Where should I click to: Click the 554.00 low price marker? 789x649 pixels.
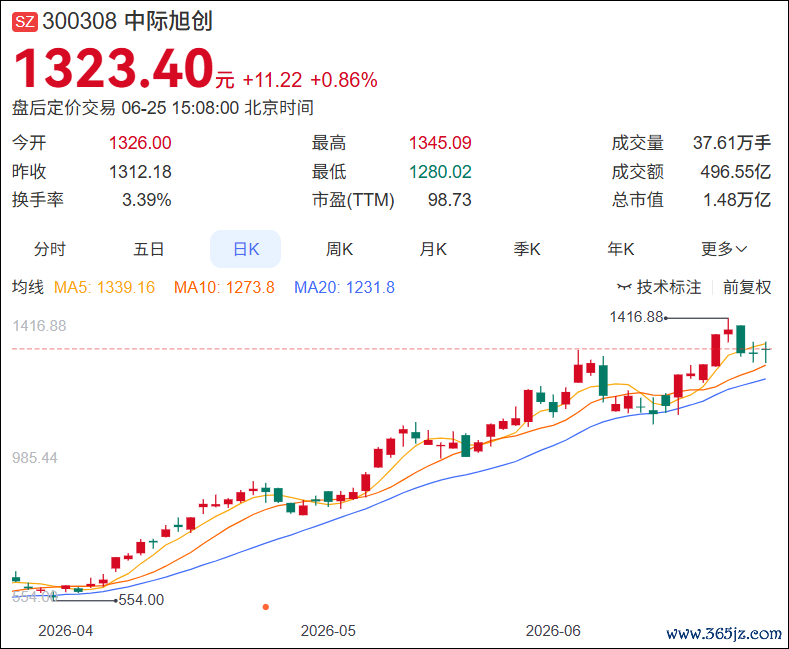[x=141, y=600]
